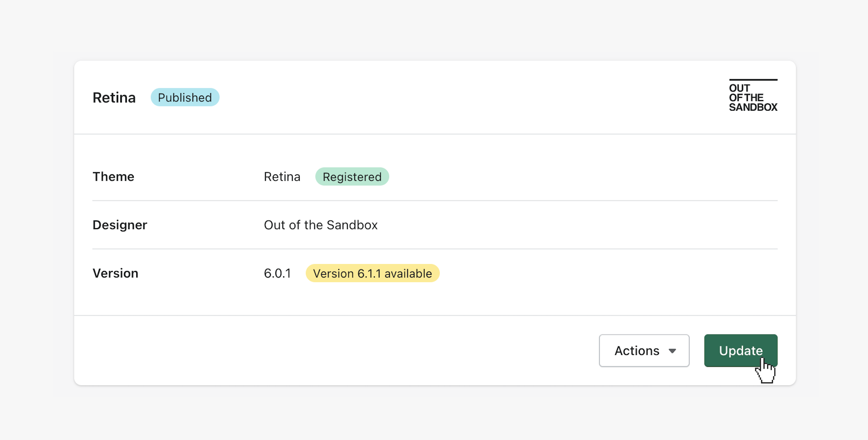Click the Version row label
868x440 pixels.
point(115,273)
